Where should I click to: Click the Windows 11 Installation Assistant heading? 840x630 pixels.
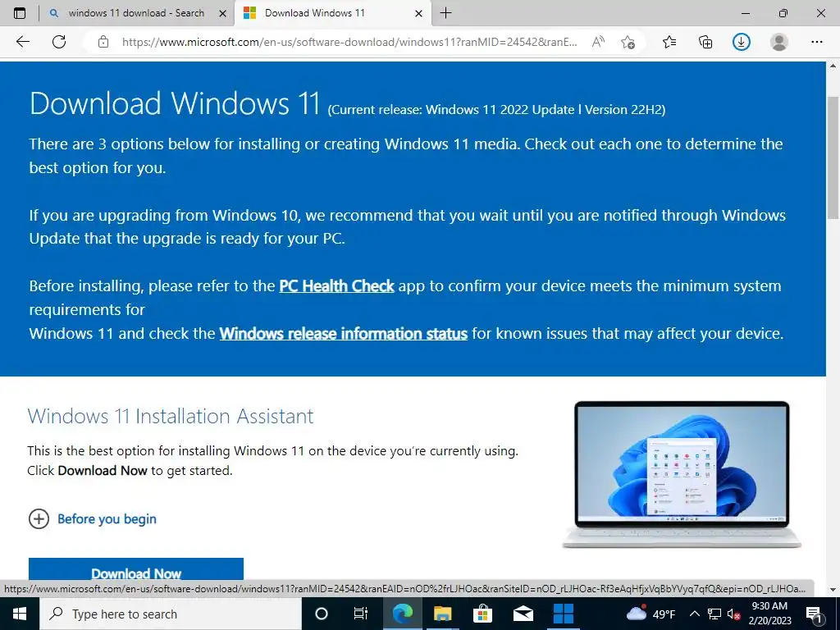tap(171, 416)
